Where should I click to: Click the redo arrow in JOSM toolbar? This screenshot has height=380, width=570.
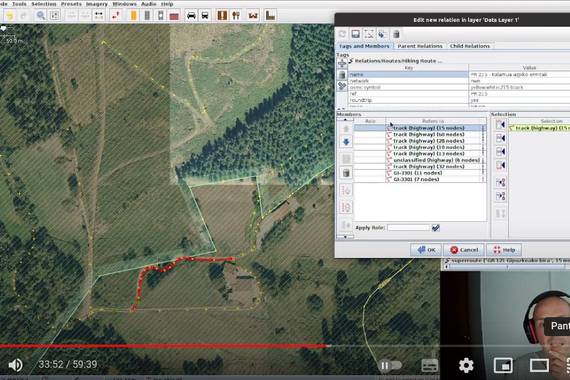24,15
